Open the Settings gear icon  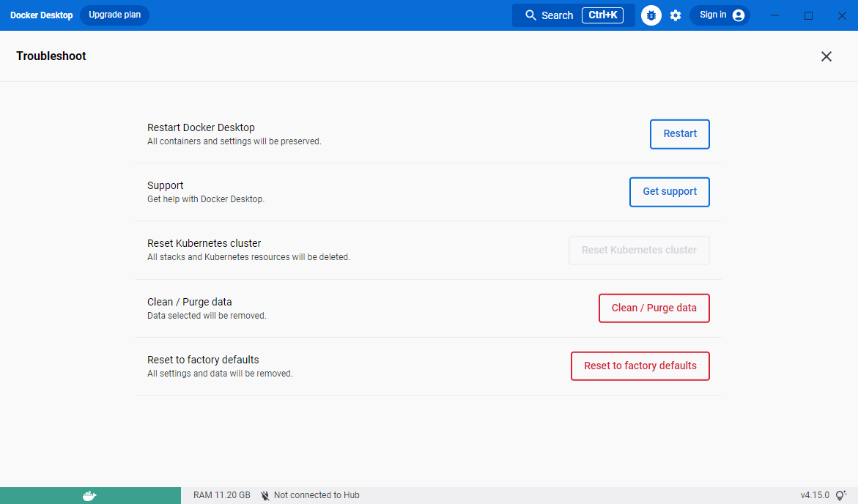point(675,15)
